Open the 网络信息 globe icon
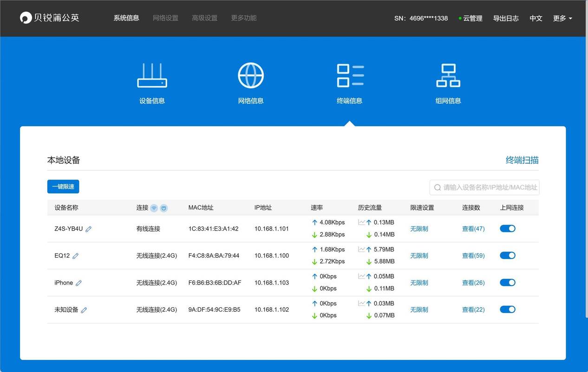The width and height of the screenshot is (588, 372). coord(251,75)
